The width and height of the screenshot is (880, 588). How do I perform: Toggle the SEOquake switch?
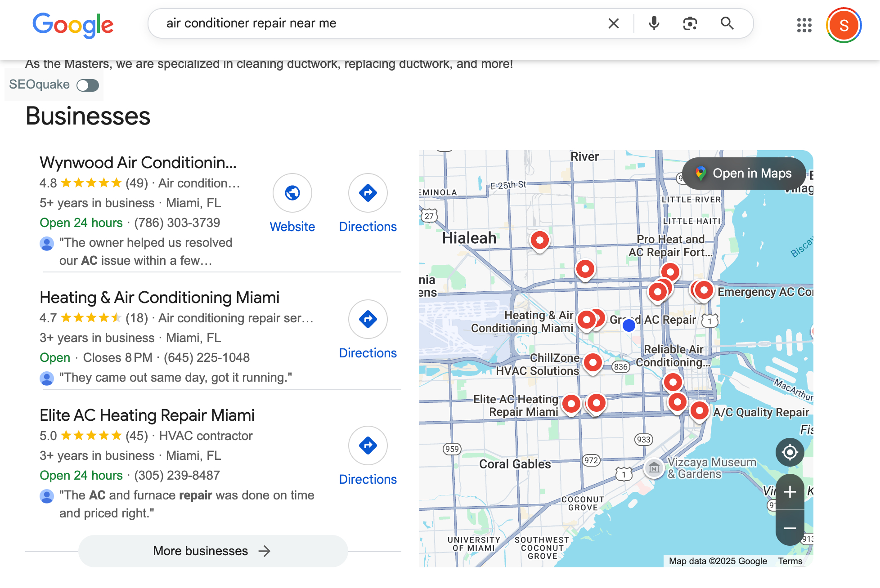(x=88, y=85)
